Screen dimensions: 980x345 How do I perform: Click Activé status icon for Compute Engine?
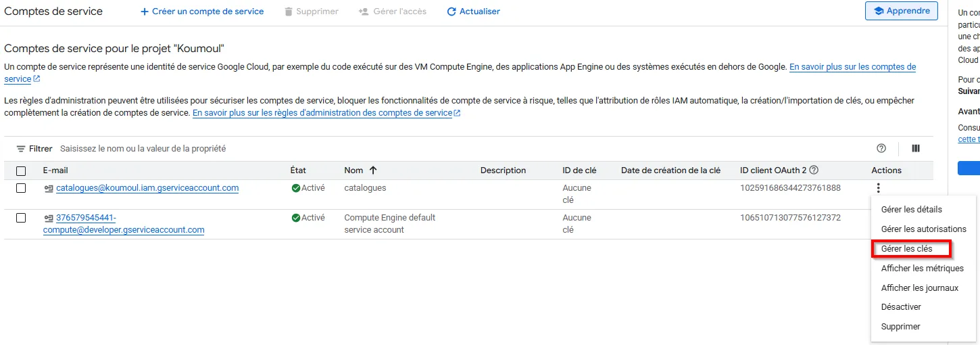click(296, 218)
